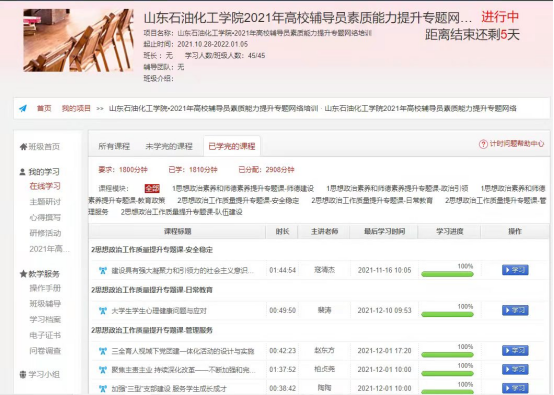Click the course icon beside 聚焦主责主业 course
554x395 pixels.
103,370
